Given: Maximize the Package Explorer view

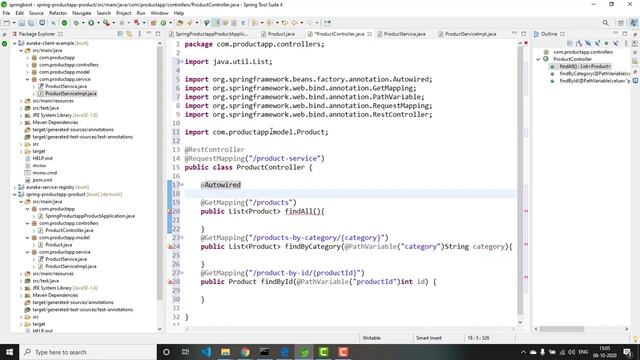Looking at the screenshot, I should click(158, 34).
